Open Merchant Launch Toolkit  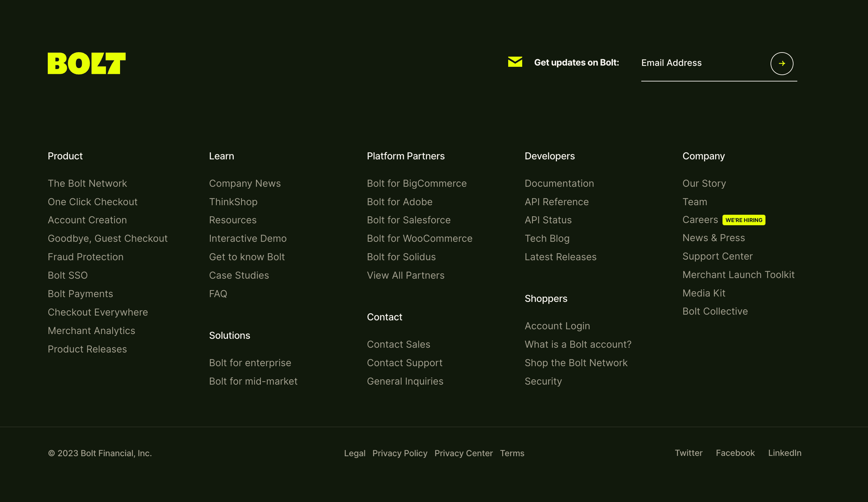coord(738,275)
